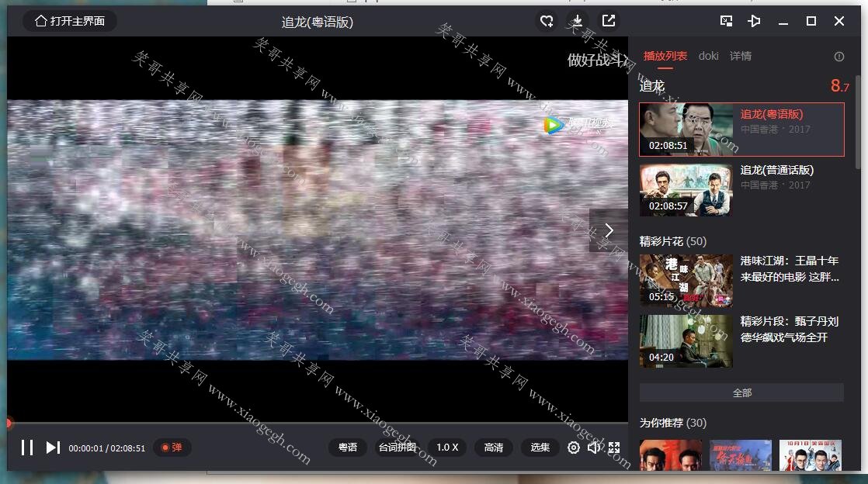Open the 选集 episode selector
This screenshot has width=868, height=484.
point(540,448)
